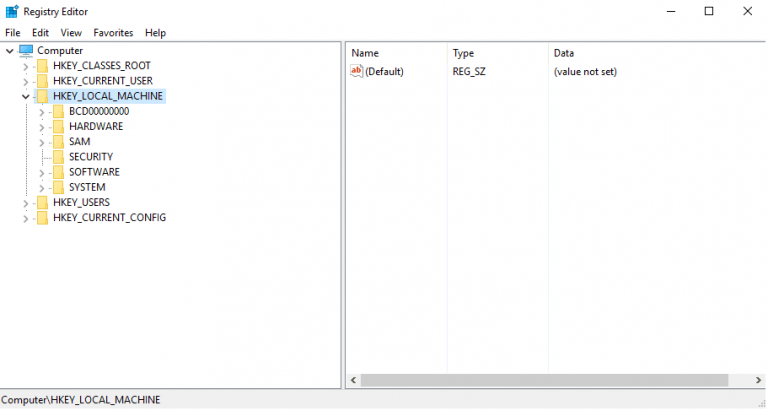Image resolution: width=768 pixels, height=411 pixels.
Task: Select the SAM label
Action: pyautogui.click(x=79, y=142)
